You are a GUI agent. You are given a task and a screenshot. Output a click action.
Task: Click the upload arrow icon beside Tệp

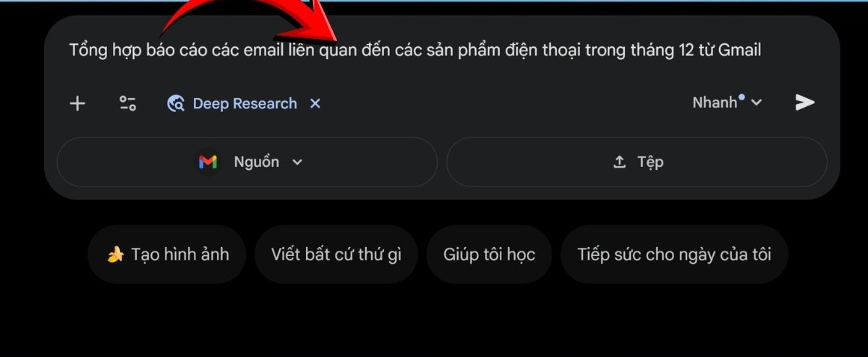pos(619,163)
